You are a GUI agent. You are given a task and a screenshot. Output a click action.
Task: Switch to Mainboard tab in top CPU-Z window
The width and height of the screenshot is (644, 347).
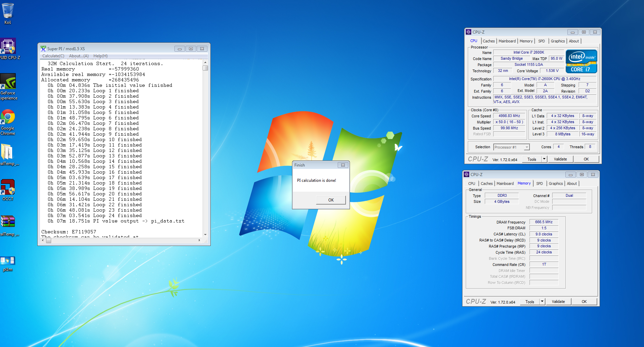[507, 41]
